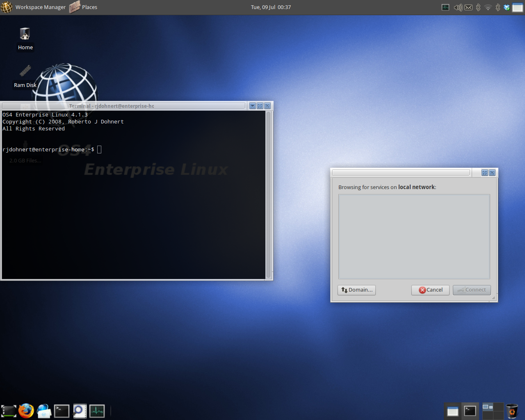Open the email client from the taskbar
This screenshot has width=525, height=420.
click(44, 411)
